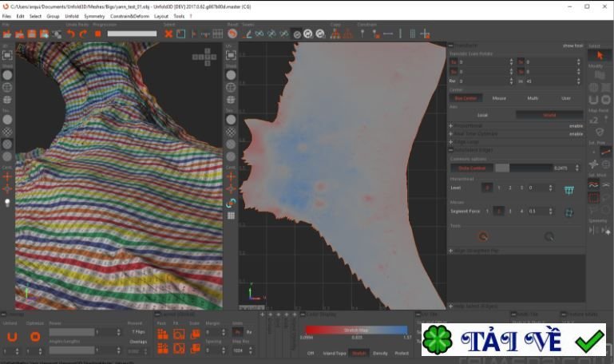Click the Hierarchical level apply icon

point(568,188)
